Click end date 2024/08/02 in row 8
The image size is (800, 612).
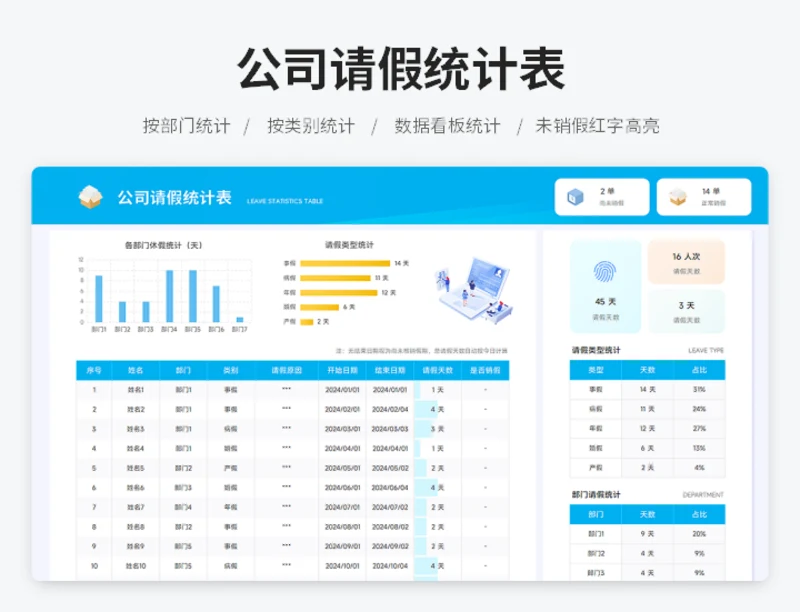[x=390, y=527]
